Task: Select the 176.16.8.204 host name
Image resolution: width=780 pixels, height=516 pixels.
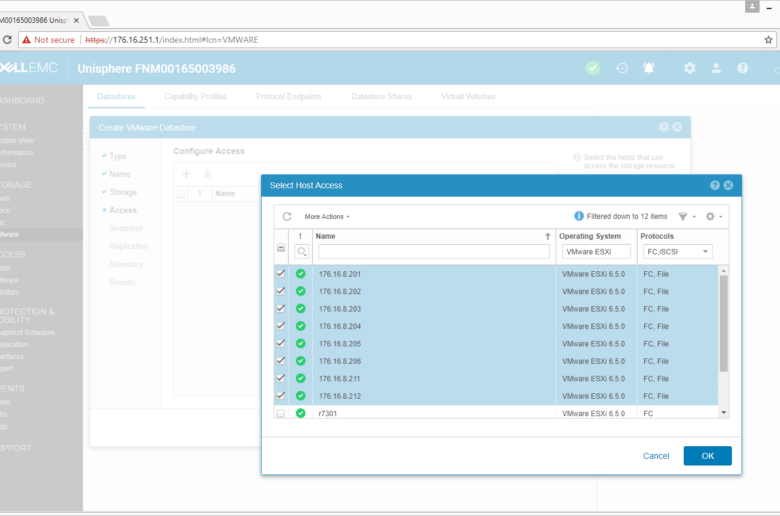Action: pos(340,326)
